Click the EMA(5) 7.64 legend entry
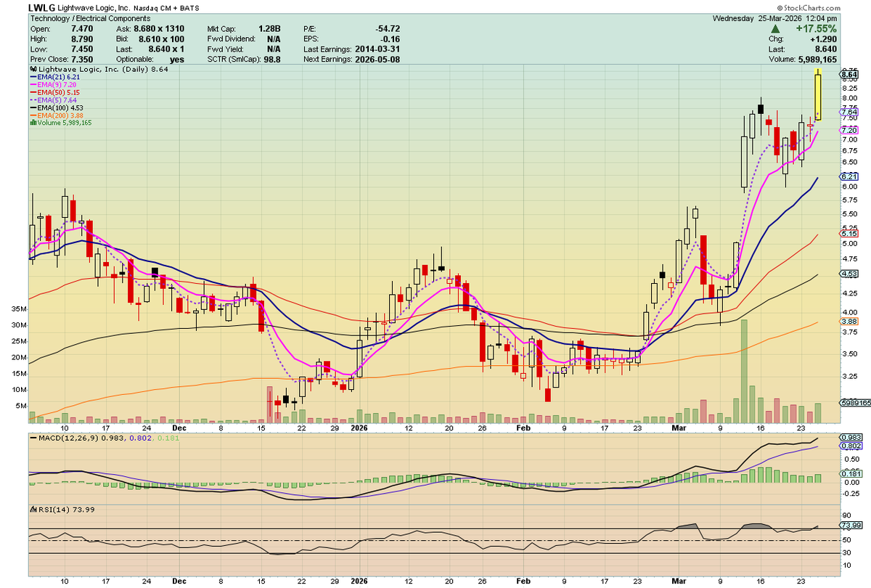The height and width of the screenshot is (588, 871). (58, 99)
